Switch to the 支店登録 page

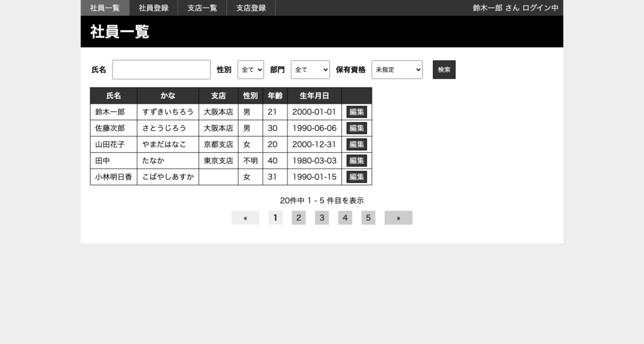[251, 8]
